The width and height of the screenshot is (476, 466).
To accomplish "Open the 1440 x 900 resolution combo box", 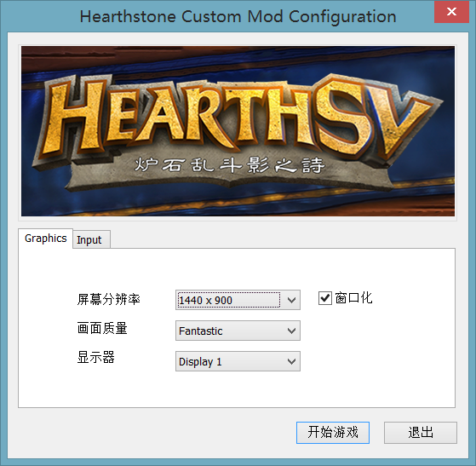I will point(238,300).
